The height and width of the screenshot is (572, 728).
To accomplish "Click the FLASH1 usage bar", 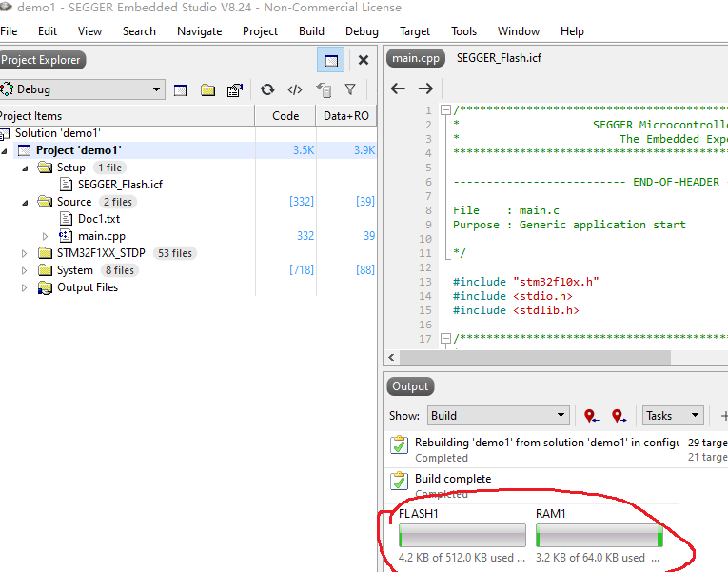I will [x=462, y=535].
